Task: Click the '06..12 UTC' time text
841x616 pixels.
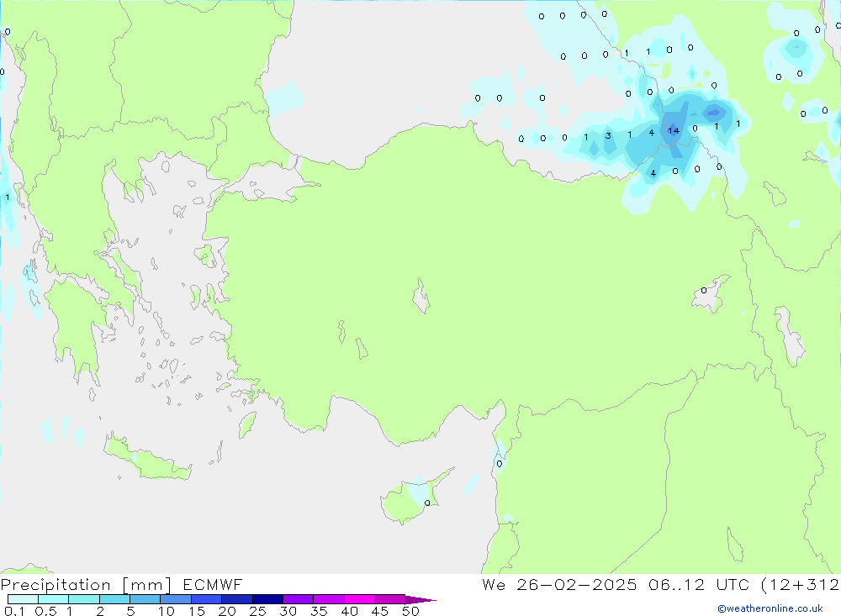Action: tap(700, 584)
